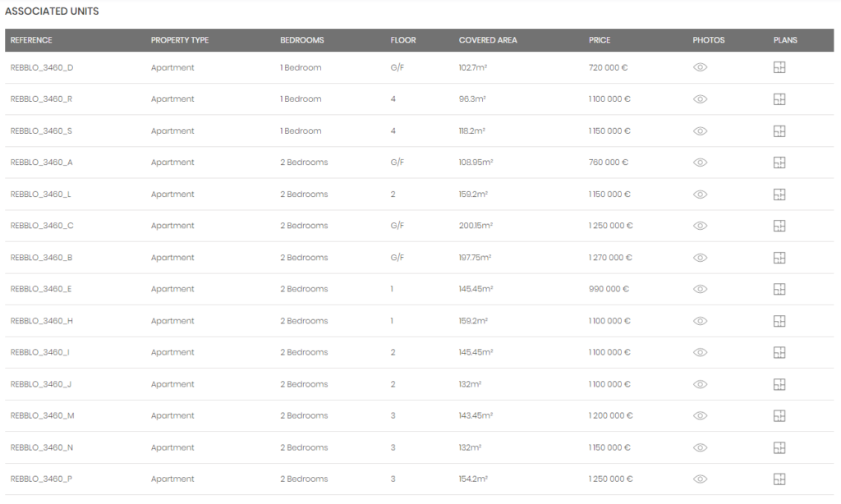Show photos for REBBLO_3460_J
This screenshot has height=504, width=841.
[x=700, y=384]
